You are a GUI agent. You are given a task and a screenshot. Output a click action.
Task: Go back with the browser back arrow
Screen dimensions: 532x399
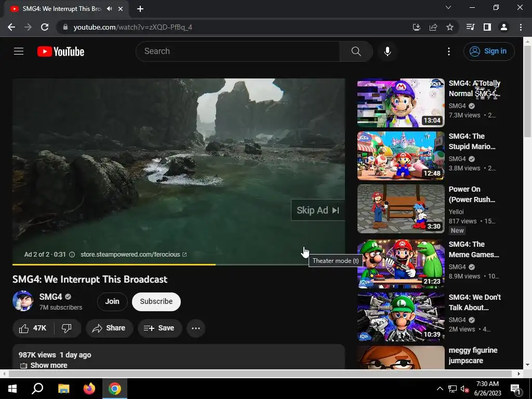tap(11, 27)
